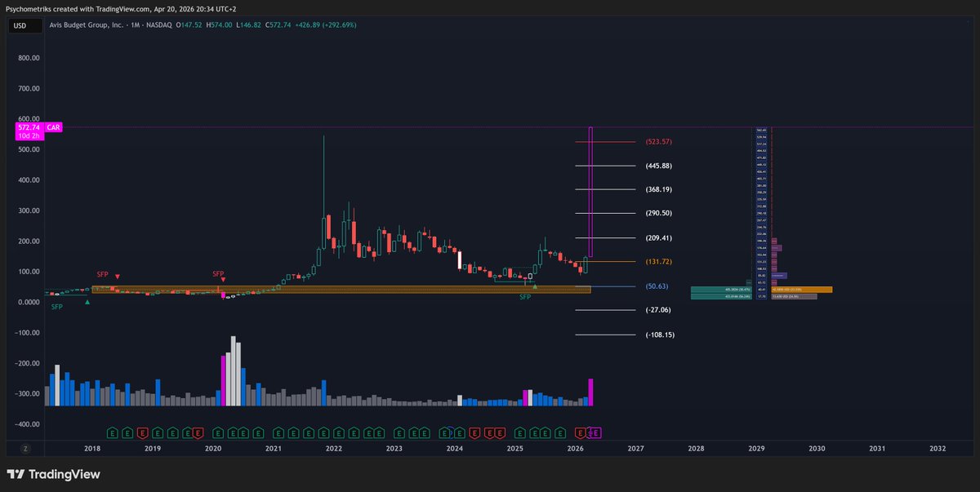980x492 pixels.
Task: Select the orange (131.72) level label
Action: [x=659, y=262]
